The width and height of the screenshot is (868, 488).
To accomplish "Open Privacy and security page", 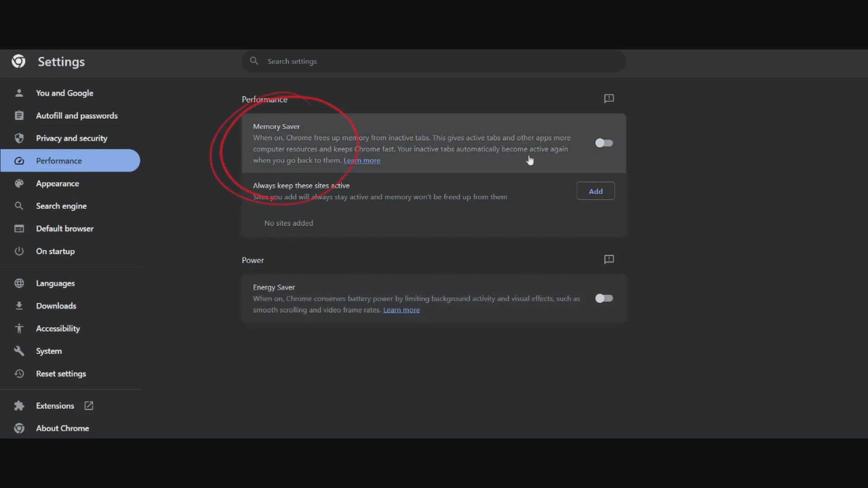I will click(x=71, y=138).
